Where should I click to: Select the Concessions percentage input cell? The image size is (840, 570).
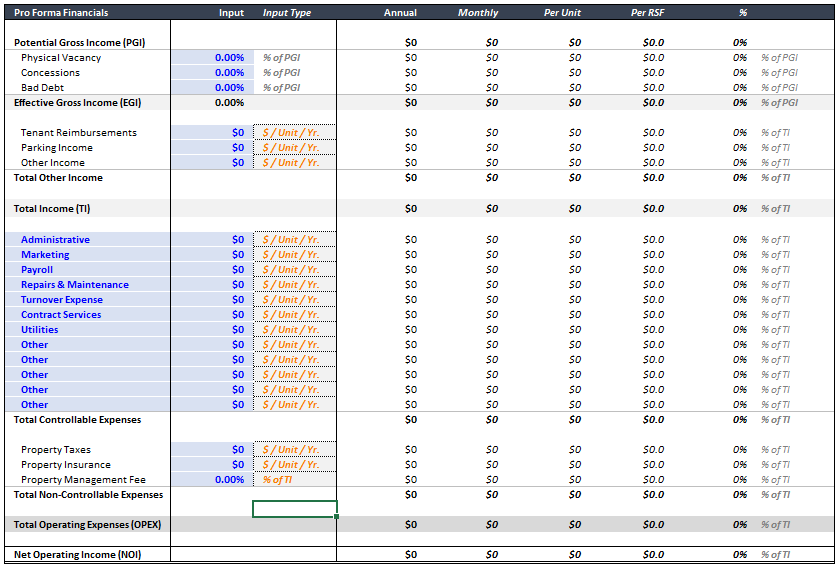(x=212, y=72)
